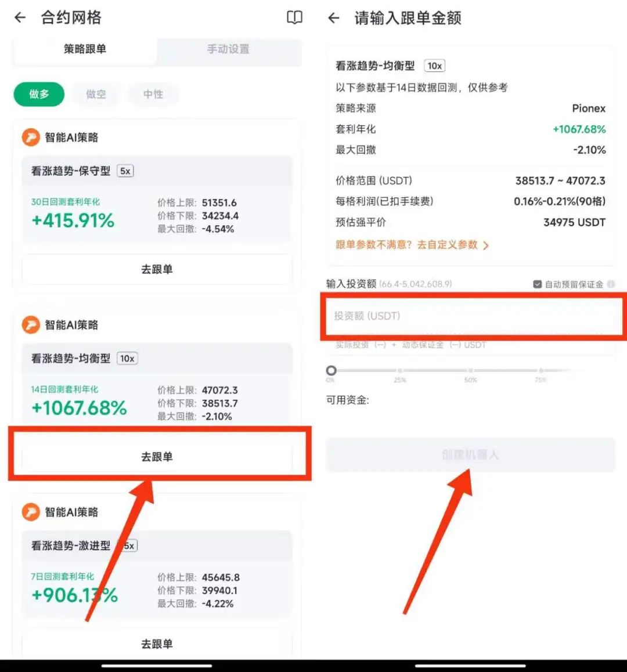Open the tutorial book icon

click(294, 17)
